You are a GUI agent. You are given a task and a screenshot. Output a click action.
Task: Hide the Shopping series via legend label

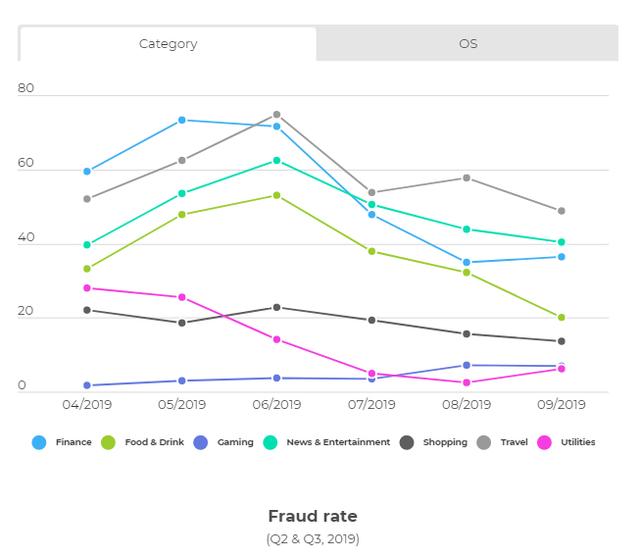click(x=445, y=442)
